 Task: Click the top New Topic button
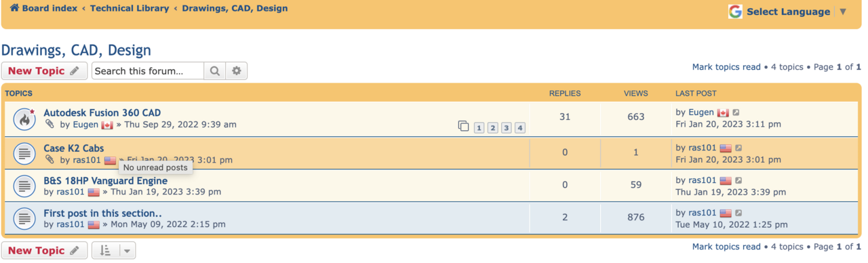[x=45, y=71]
